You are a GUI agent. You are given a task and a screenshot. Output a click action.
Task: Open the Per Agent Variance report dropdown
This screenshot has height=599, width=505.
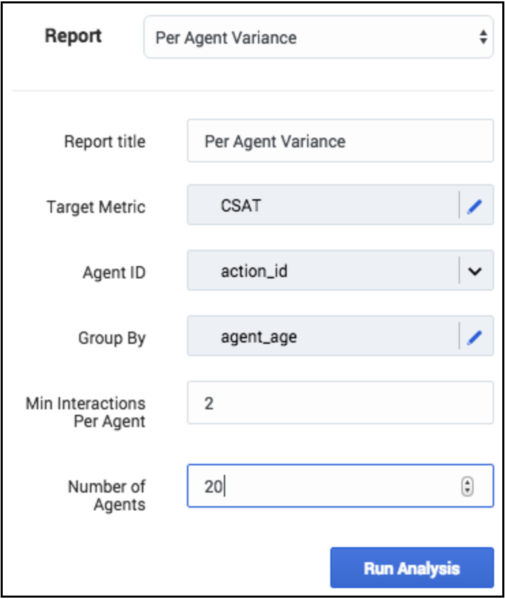319,37
